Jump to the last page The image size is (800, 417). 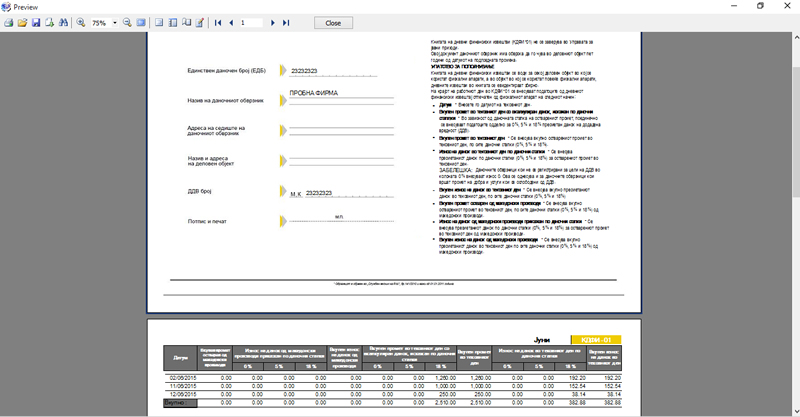click(x=286, y=23)
